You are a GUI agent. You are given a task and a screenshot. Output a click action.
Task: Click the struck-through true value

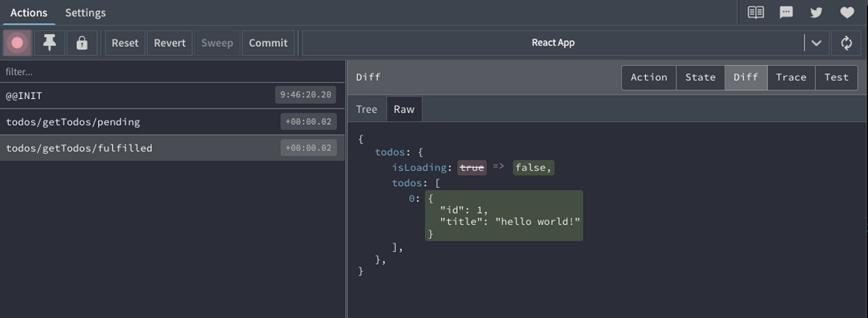tap(472, 167)
